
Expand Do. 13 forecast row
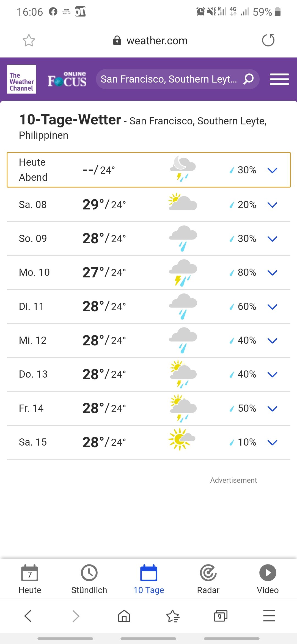pos(272,375)
